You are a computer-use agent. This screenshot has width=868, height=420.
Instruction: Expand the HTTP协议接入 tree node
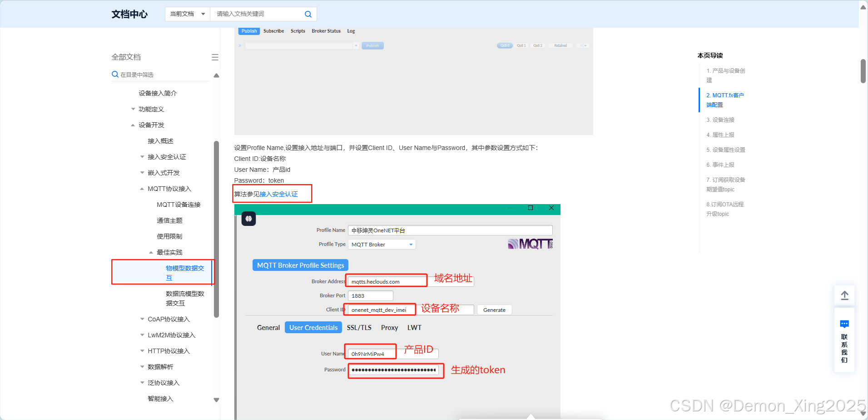142,351
